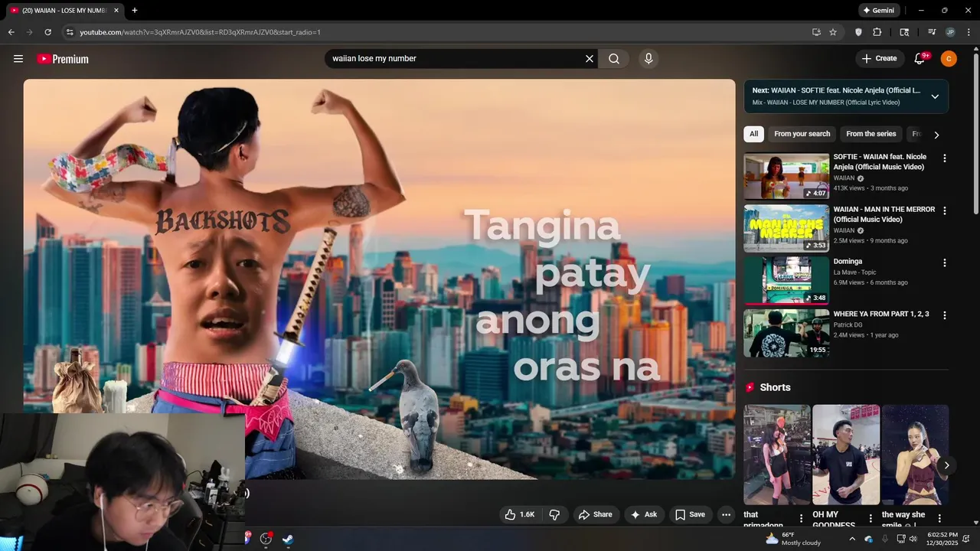Open the clock showing 6:02:52 PM

(942, 539)
